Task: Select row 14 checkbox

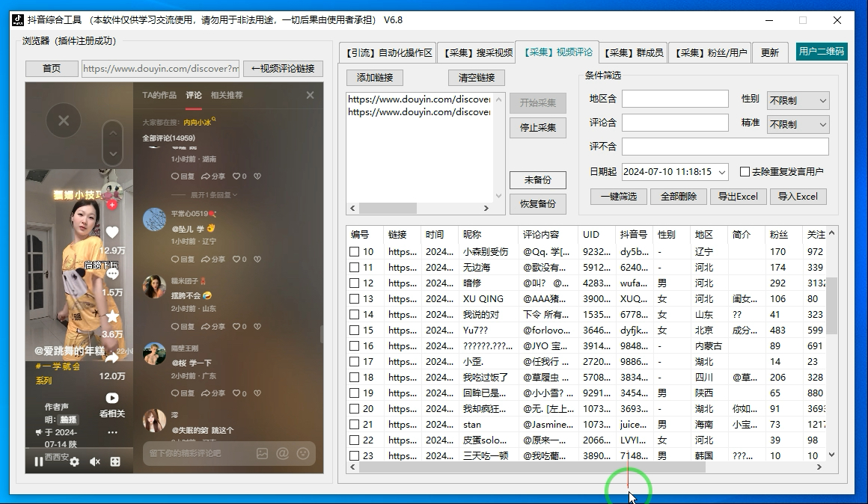Action: [354, 315]
